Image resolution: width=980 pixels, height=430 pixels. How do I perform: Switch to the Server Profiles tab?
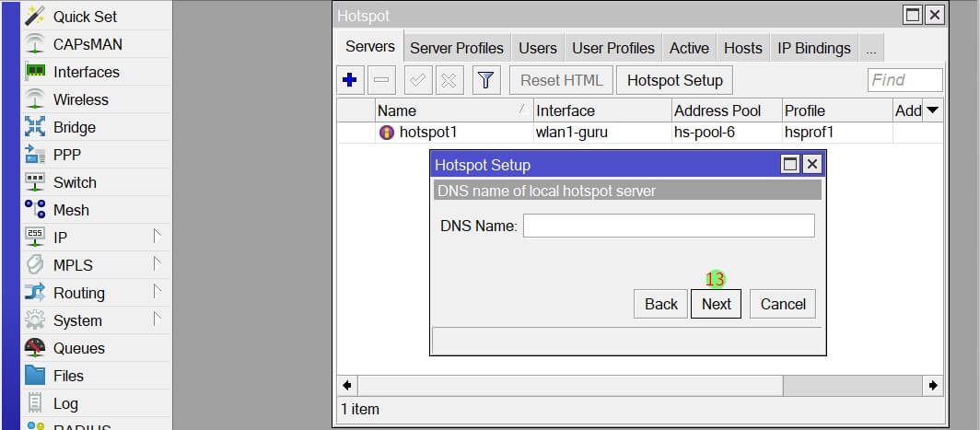[x=457, y=48]
